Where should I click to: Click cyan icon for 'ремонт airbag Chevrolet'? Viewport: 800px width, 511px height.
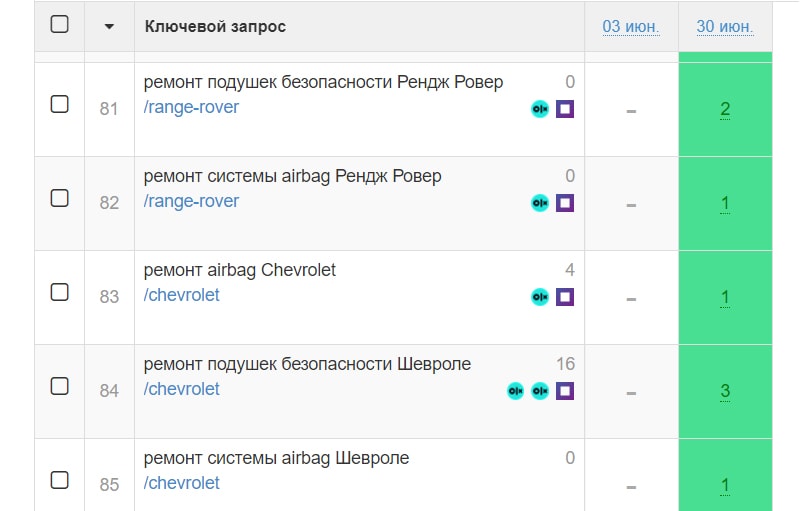tap(540, 297)
